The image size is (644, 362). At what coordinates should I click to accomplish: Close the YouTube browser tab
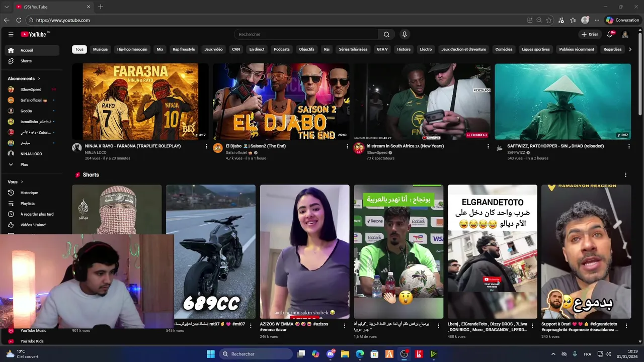[x=89, y=7]
